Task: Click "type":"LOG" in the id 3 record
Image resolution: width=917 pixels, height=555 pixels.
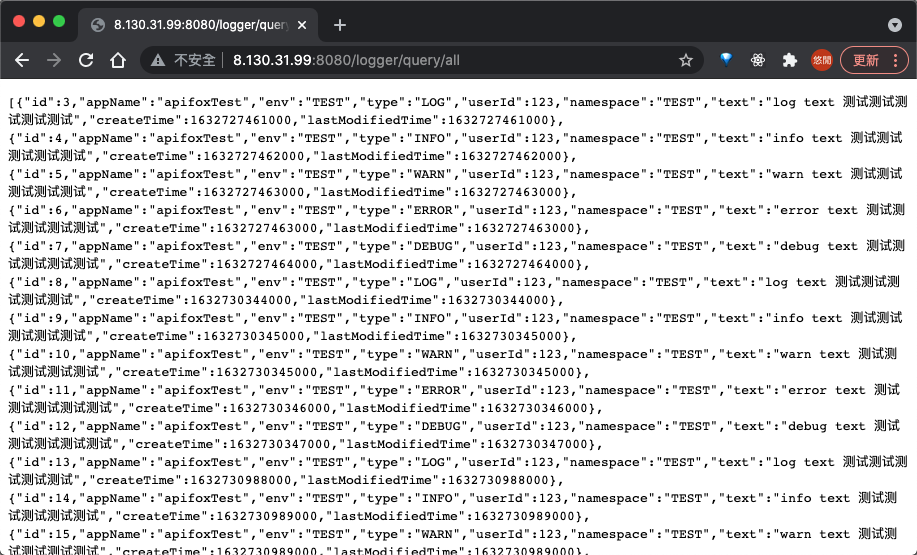Action: (406, 102)
